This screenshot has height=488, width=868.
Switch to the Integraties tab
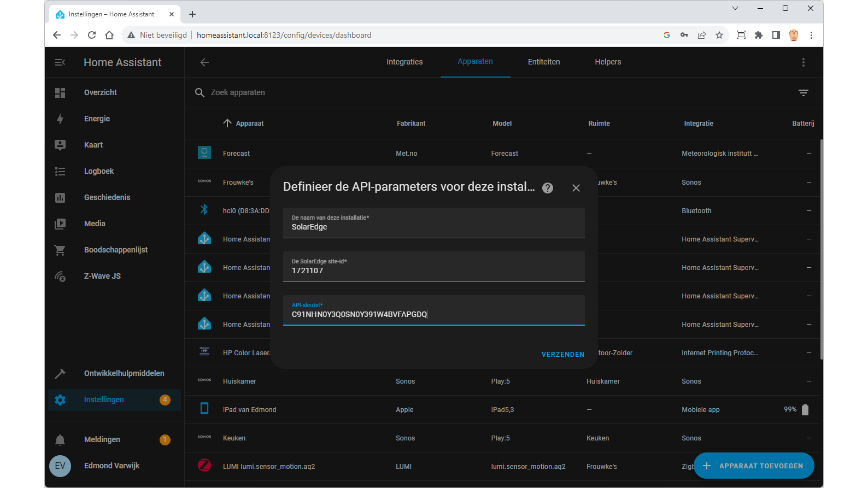point(404,62)
